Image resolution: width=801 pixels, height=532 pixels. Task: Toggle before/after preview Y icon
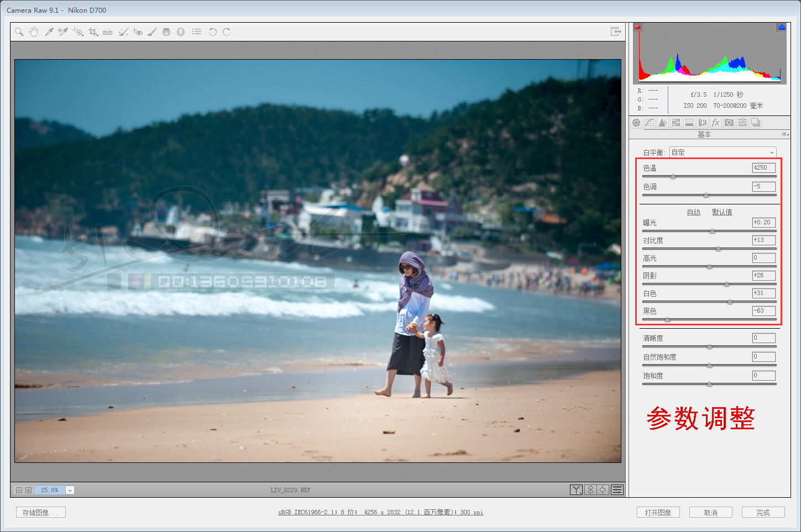[576, 489]
